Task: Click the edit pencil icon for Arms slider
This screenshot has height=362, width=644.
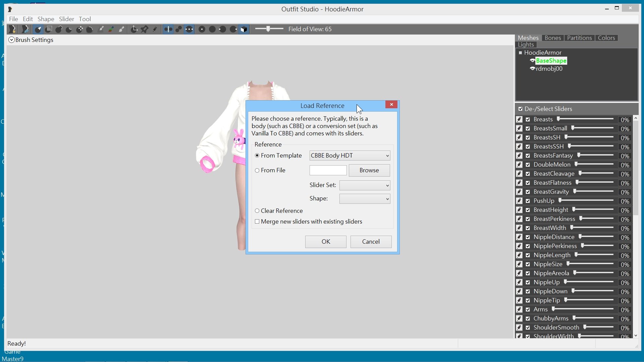Action: tap(519, 309)
